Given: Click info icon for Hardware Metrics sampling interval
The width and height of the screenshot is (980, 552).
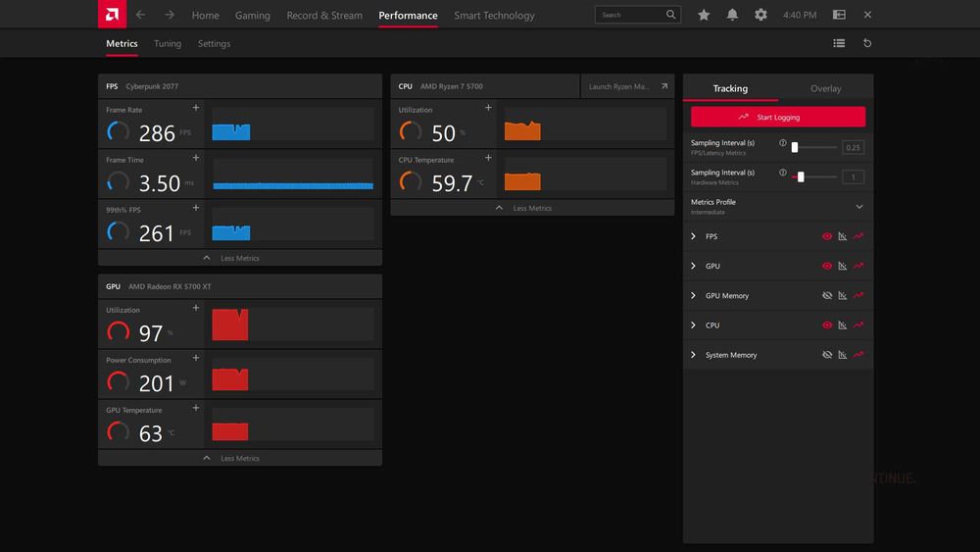Looking at the screenshot, I should tap(782, 173).
